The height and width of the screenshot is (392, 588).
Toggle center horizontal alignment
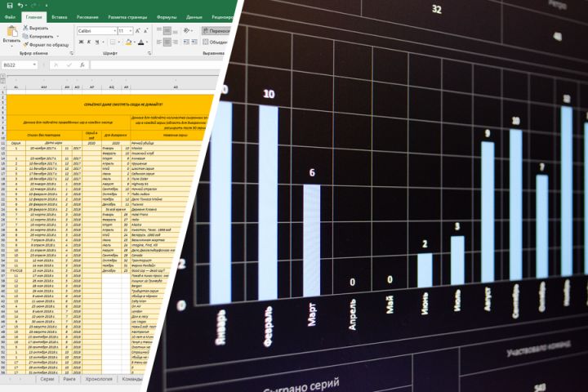(x=167, y=42)
